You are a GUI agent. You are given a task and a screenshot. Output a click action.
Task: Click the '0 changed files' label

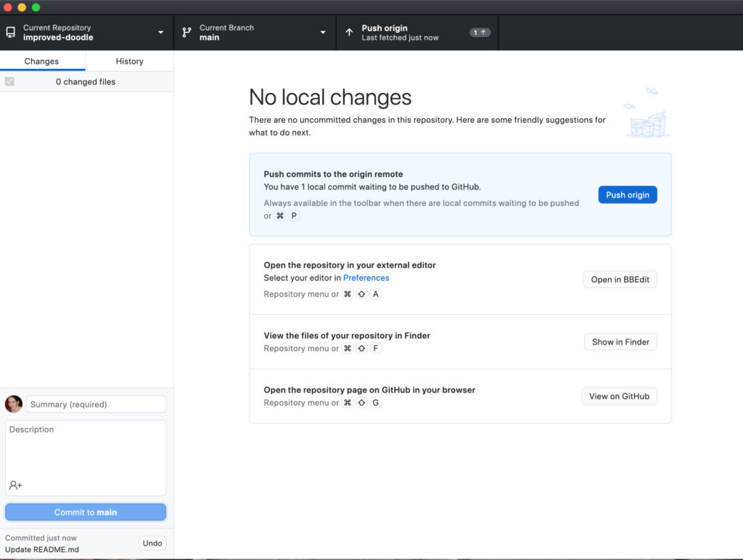click(86, 81)
